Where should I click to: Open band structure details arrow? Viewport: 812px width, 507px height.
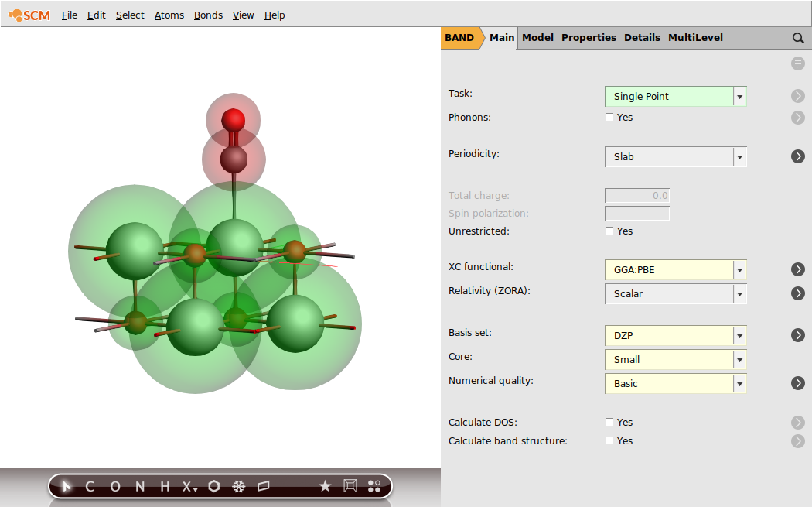[x=798, y=441]
